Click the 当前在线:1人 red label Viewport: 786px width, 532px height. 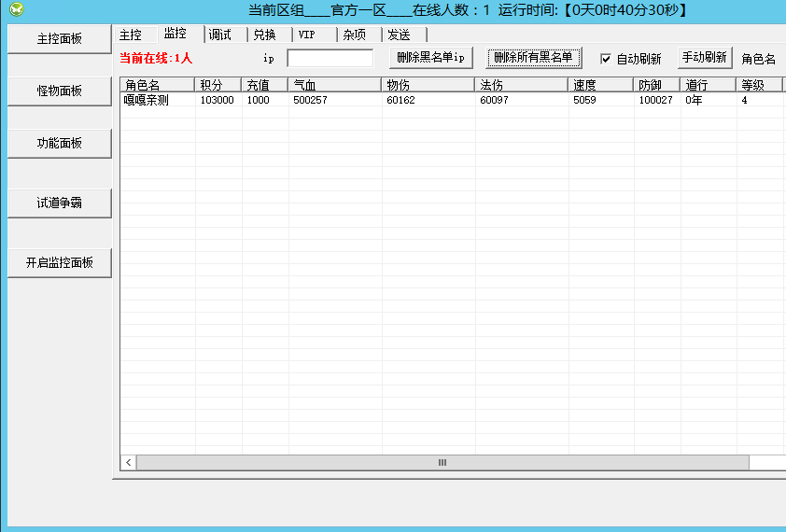[x=156, y=58]
